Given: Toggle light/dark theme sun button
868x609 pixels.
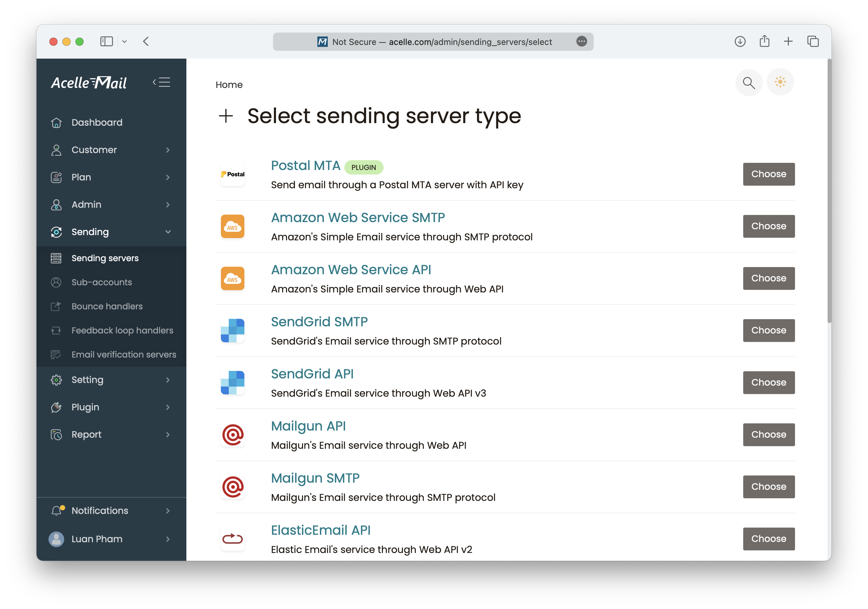Looking at the screenshot, I should tap(780, 82).
